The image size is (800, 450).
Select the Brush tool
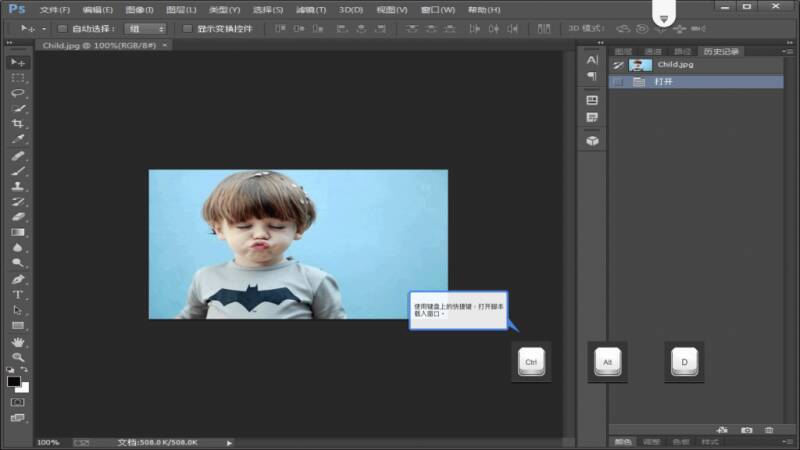click(x=18, y=171)
